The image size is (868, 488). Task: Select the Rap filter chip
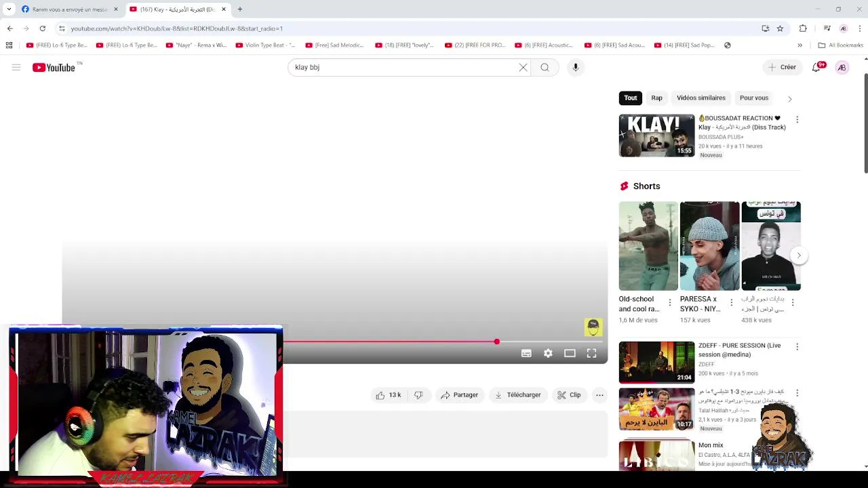click(x=656, y=98)
